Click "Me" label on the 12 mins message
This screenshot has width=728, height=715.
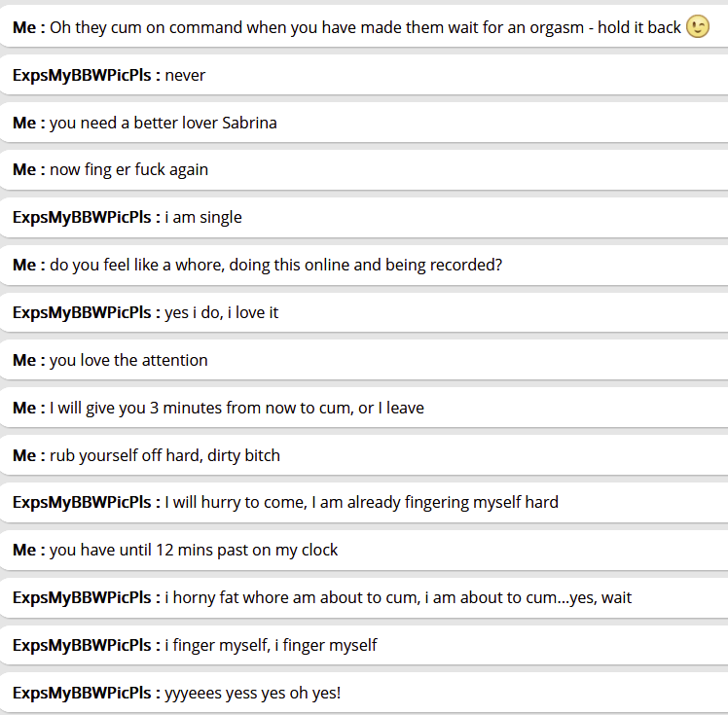(24, 550)
